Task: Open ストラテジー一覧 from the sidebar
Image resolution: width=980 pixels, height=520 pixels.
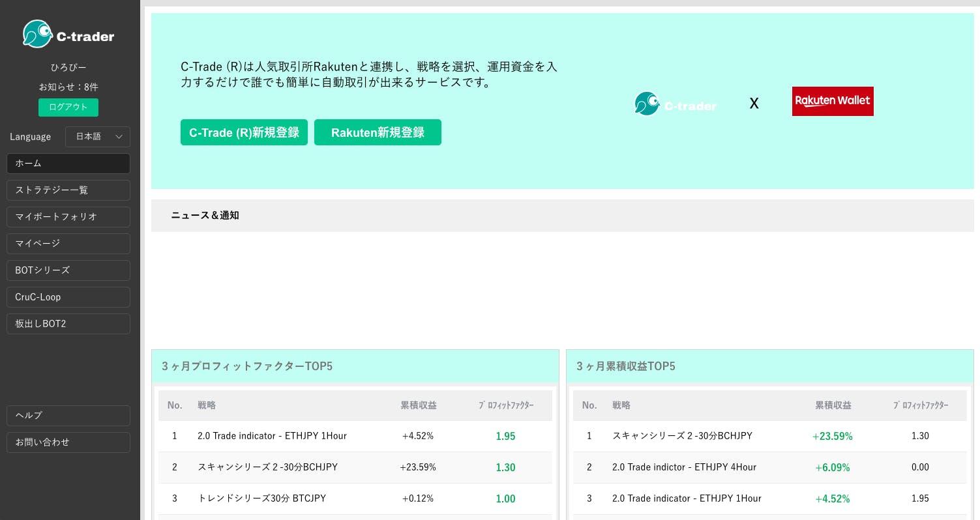Action: (x=68, y=190)
